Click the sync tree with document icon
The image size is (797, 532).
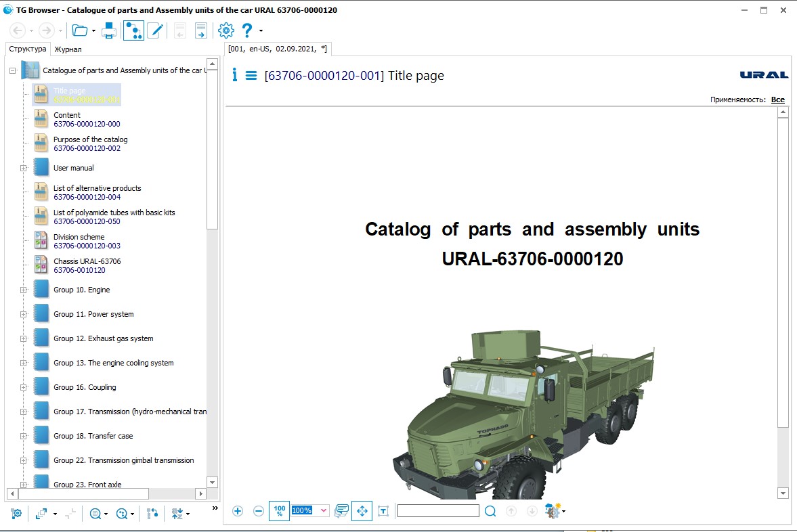point(152,514)
